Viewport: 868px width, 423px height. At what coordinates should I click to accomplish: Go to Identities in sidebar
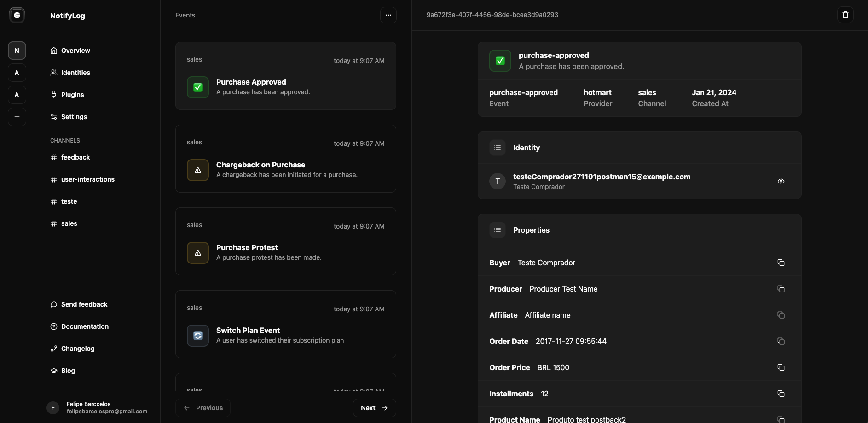pyautogui.click(x=70, y=73)
